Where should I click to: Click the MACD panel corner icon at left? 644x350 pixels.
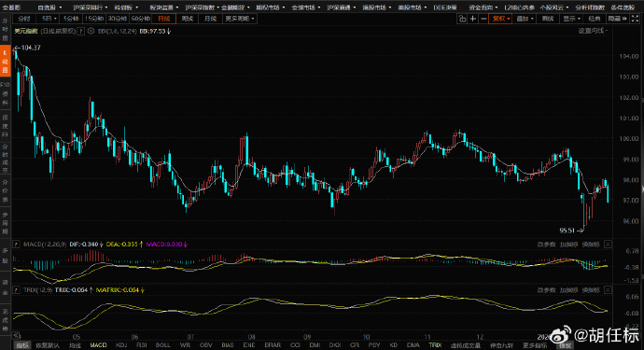[x=16, y=245]
